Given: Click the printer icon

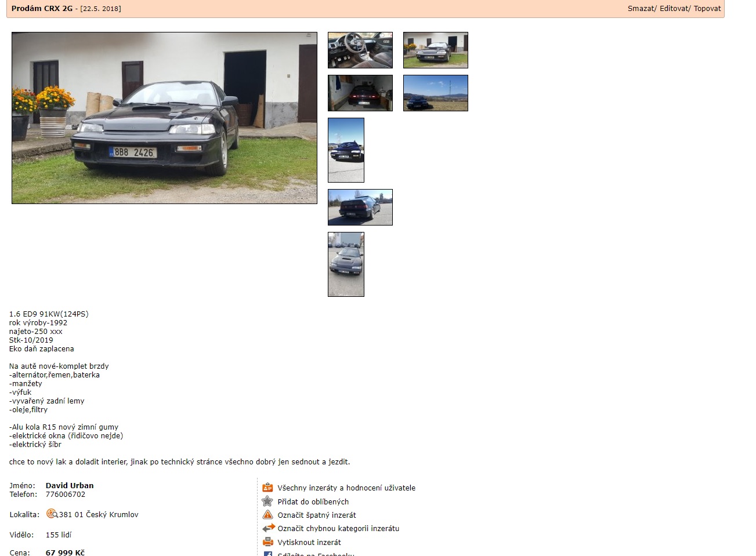Looking at the screenshot, I should (267, 542).
